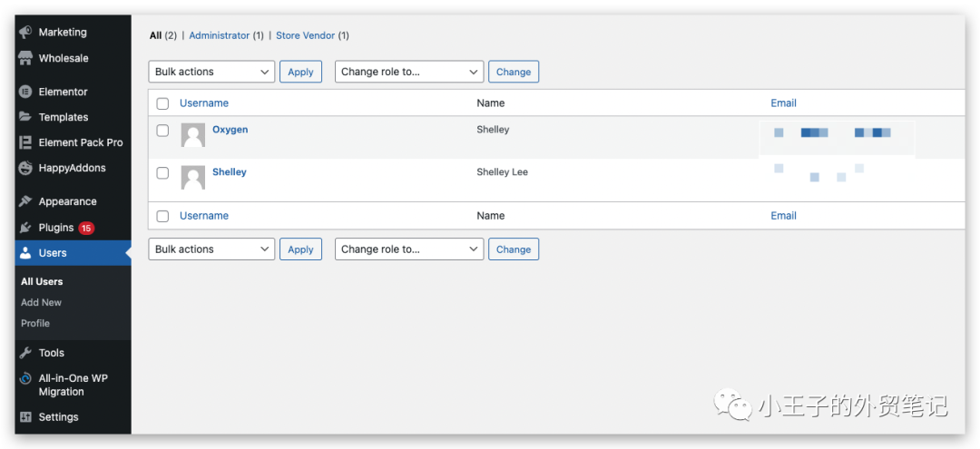Open the Marketing menu
980x449 pixels.
click(x=63, y=32)
